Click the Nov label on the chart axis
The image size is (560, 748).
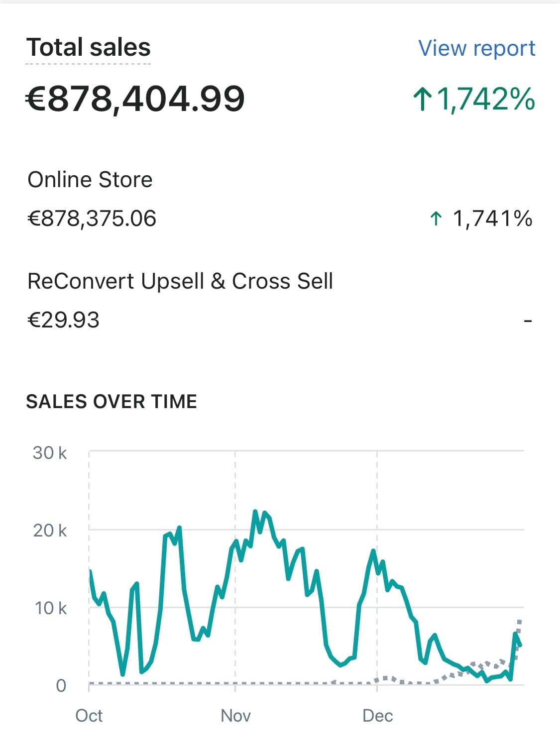tap(235, 716)
